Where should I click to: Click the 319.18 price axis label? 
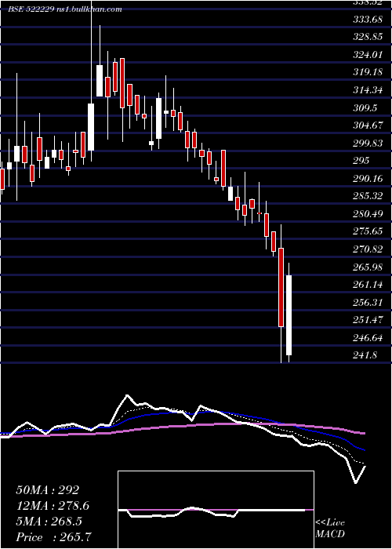[x=367, y=72]
